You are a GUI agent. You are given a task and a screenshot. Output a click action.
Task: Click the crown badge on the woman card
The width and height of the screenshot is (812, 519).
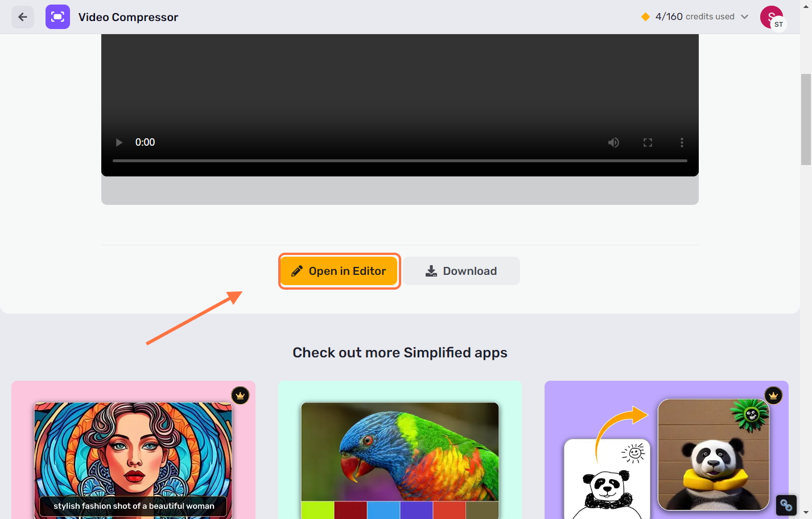tap(240, 395)
